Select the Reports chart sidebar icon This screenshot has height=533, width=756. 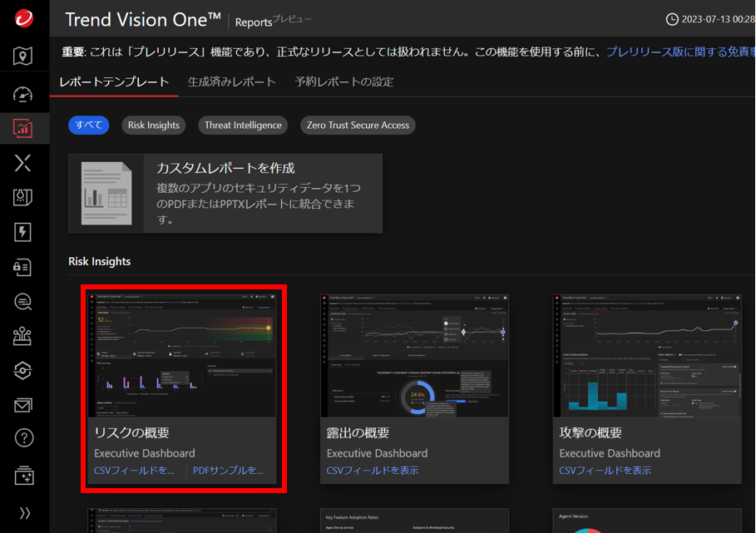[22, 128]
